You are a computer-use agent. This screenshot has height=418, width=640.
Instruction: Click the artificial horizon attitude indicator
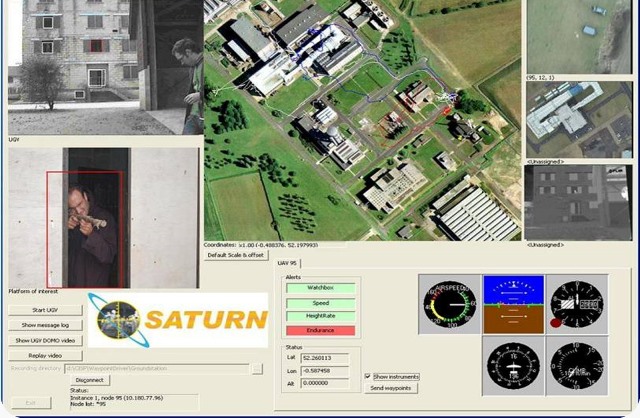click(x=512, y=303)
